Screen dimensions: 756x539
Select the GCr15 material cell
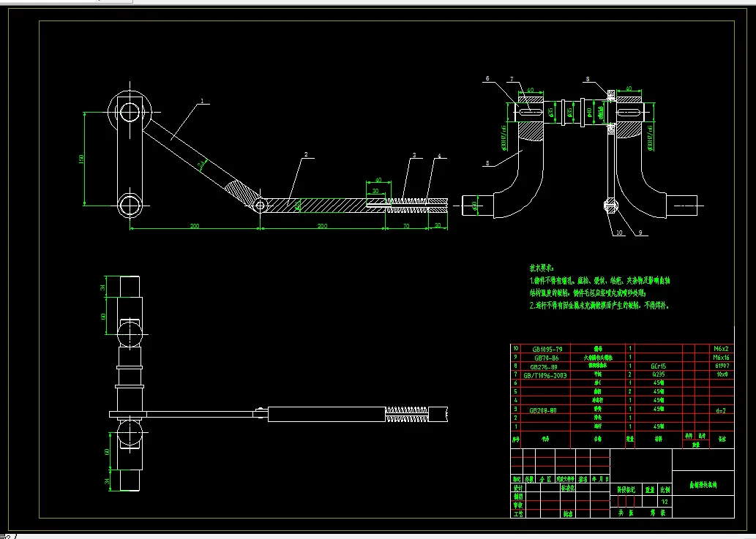pyautogui.click(x=658, y=366)
